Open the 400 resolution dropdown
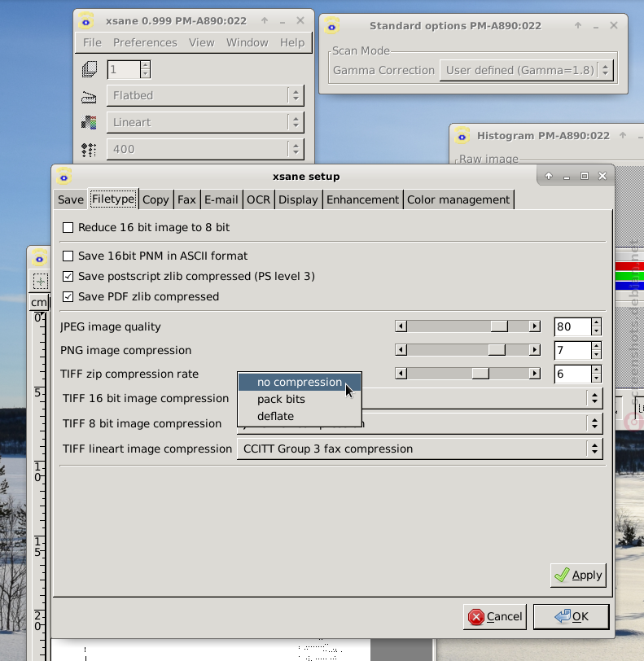 pos(205,150)
